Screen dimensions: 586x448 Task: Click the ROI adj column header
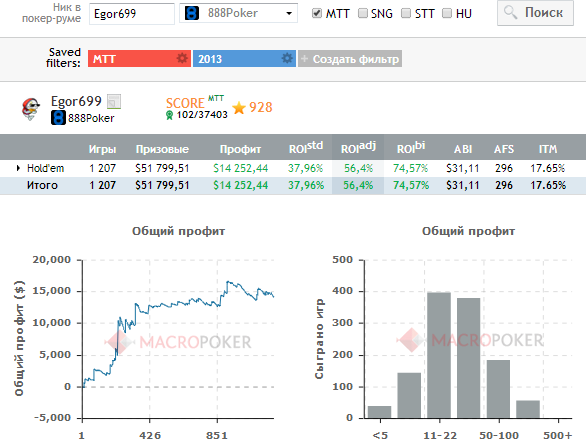358,147
